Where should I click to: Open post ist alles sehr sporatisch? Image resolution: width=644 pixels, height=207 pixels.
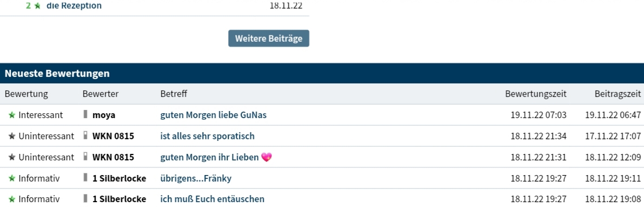pos(208,136)
